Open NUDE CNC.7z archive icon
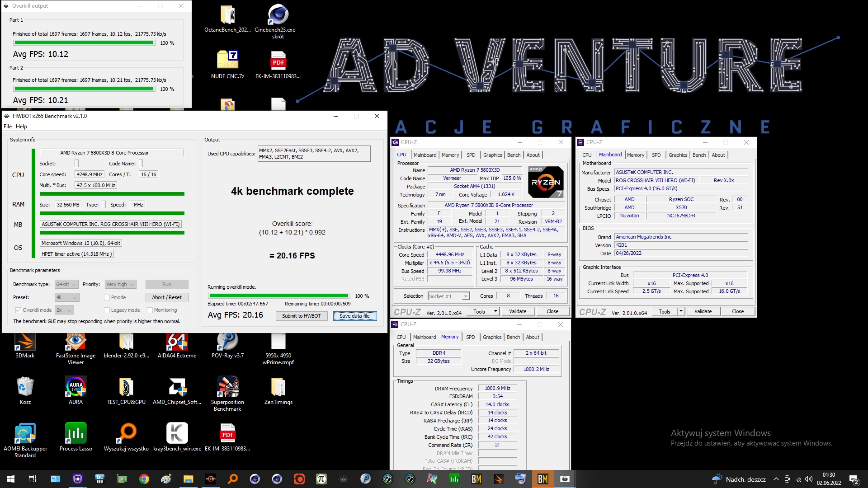This screenshot has width=868, height=488. tap(227, 65)
